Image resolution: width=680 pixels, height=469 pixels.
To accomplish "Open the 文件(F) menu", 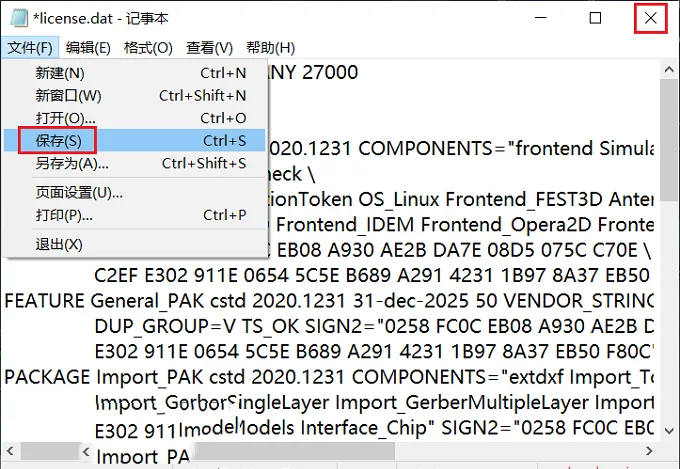I will coord(30,48).
